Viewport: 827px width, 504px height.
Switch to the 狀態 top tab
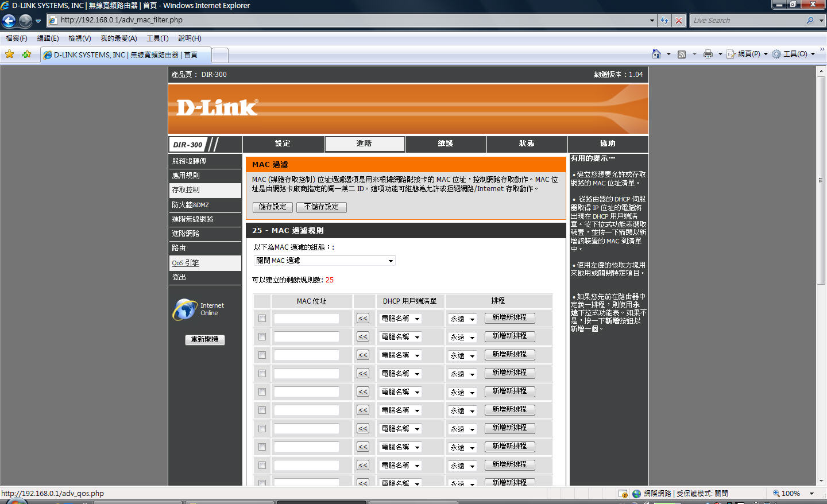click(x=527, y=144)
